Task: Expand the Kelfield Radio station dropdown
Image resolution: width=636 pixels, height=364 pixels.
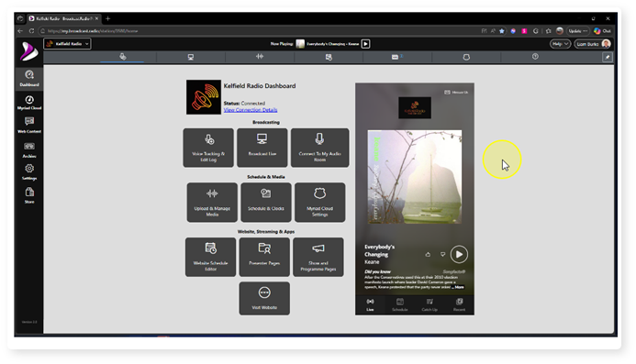Action: tap(67, 44)
